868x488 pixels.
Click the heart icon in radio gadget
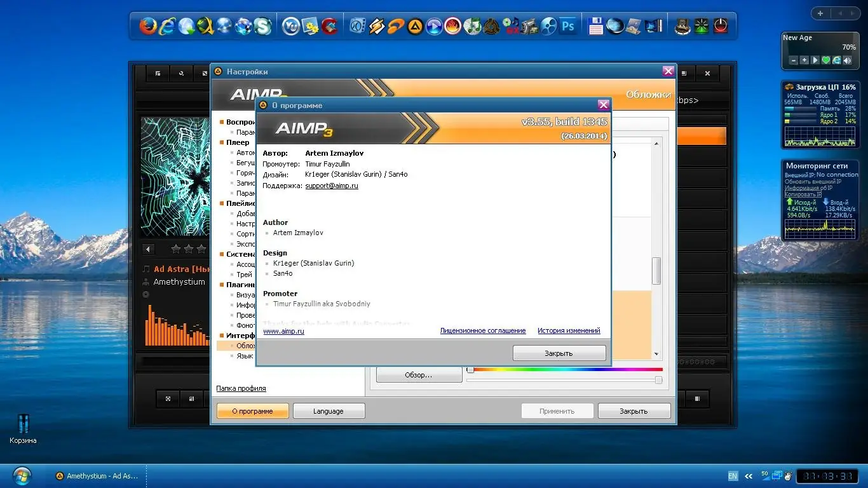tap(826, 60)
